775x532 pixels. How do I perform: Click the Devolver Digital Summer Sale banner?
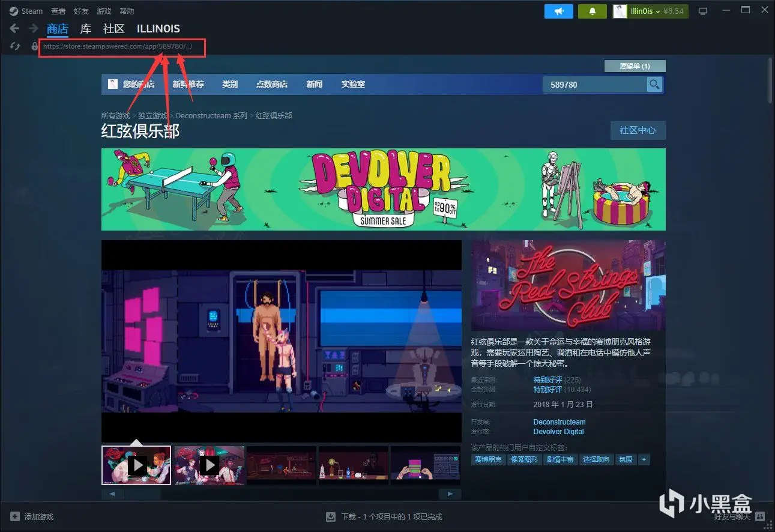click(x=383, y=189)
